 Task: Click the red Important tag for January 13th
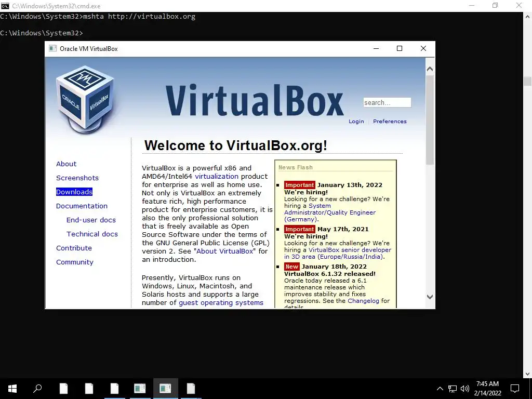(x=300, y=185)
